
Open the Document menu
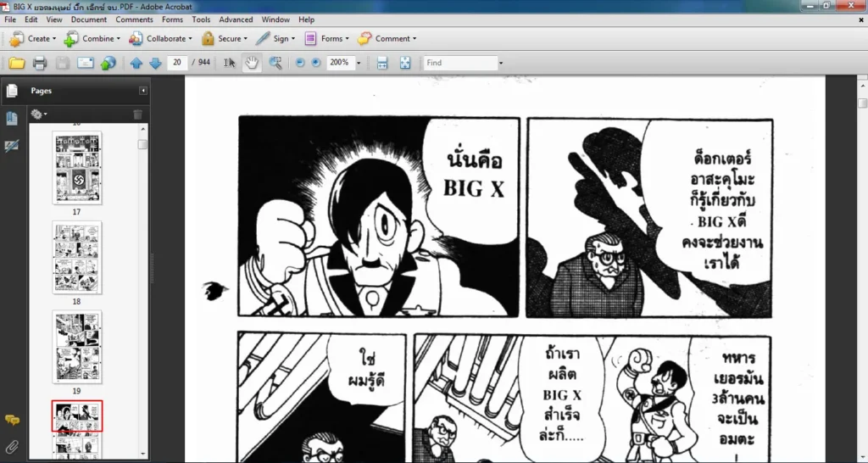88,20
